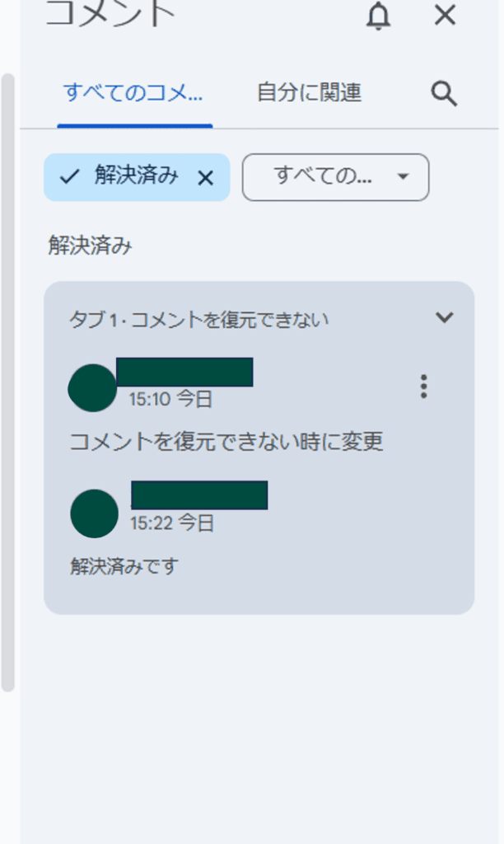Click the avatar of the 15:22 replier

point(95,513)
